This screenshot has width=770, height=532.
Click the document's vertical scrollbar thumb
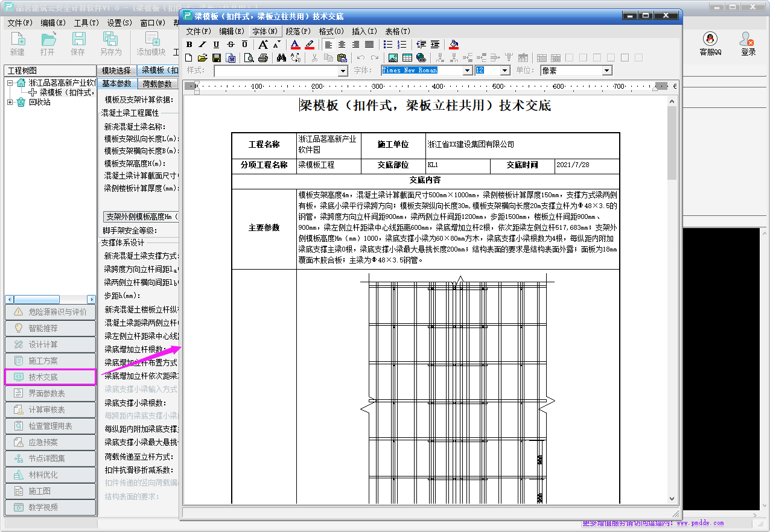coord(672,142)
